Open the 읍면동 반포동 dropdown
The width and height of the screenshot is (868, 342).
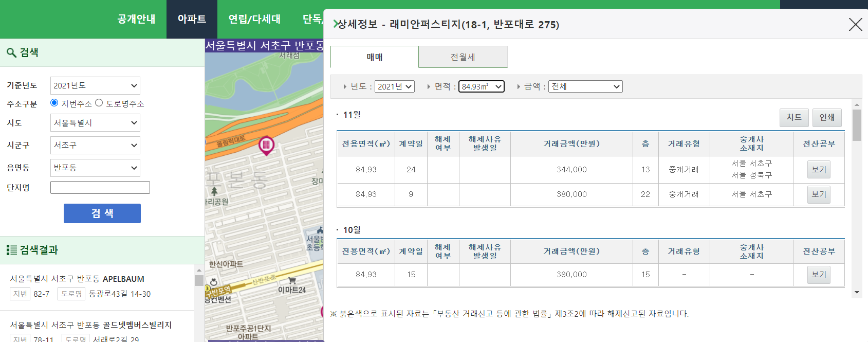point(95,168)
